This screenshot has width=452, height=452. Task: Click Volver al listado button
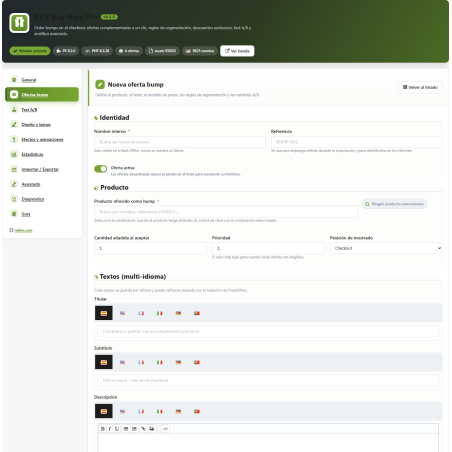click(420, 87)
